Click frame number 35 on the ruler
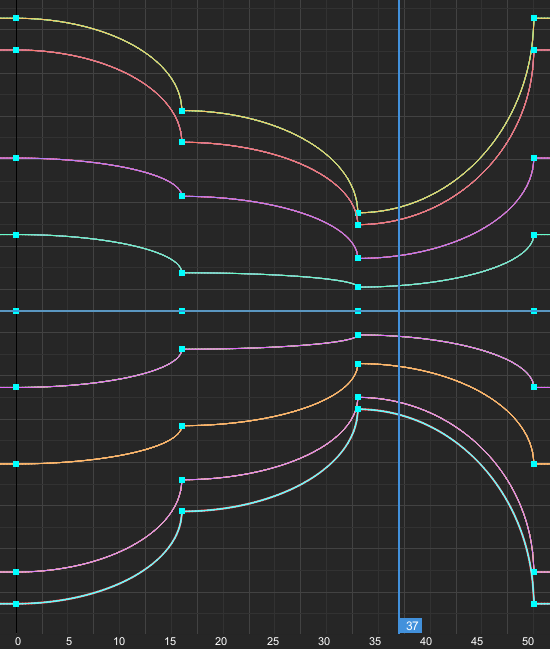 (375, 641)
